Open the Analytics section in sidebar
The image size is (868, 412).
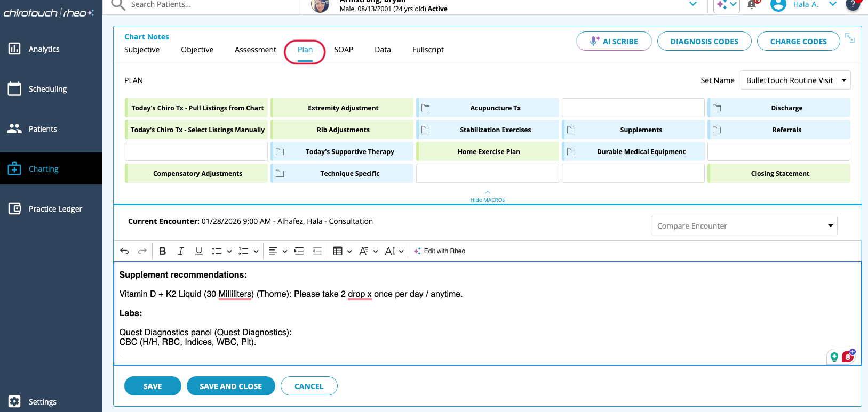pyautogui.click(x=44, y=49)
